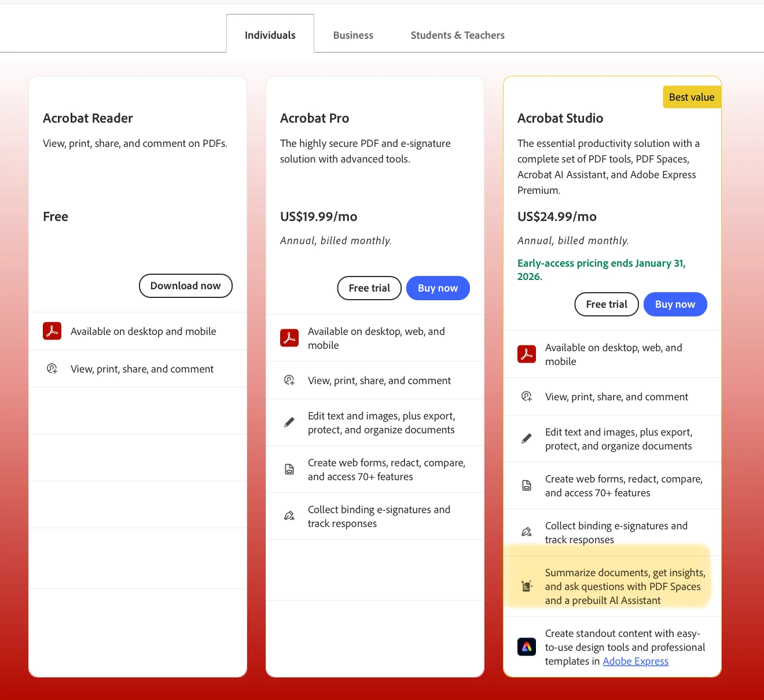
Task: Click the Best value badge
Action: pyautogui.click(x=692, y=97)
